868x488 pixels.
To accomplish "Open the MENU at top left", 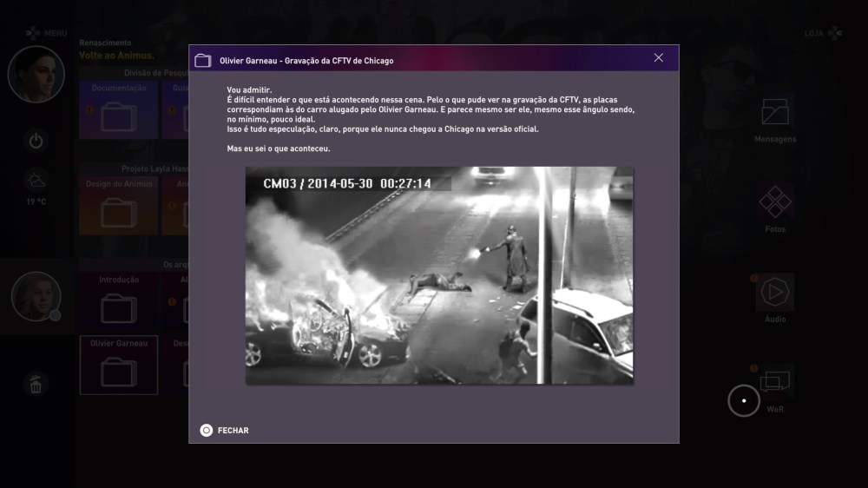I will [x=45, y=33].
